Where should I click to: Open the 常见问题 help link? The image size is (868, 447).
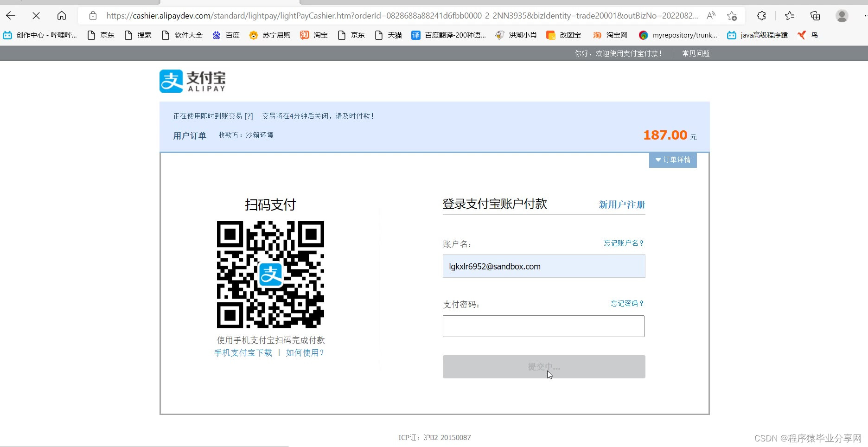[696, 53]
